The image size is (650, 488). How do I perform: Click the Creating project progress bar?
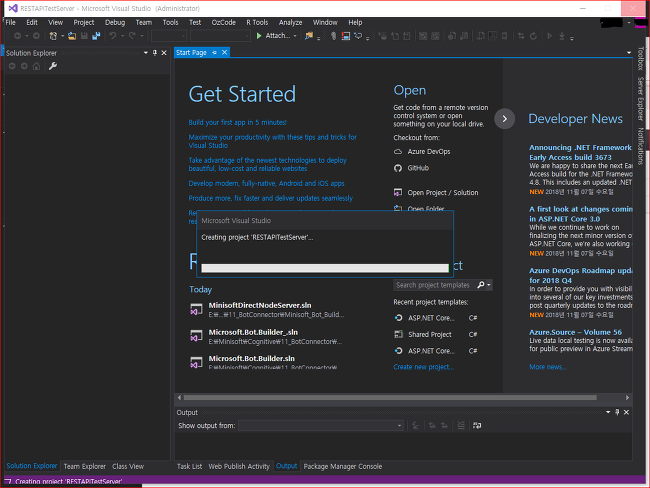click(325, 268)
